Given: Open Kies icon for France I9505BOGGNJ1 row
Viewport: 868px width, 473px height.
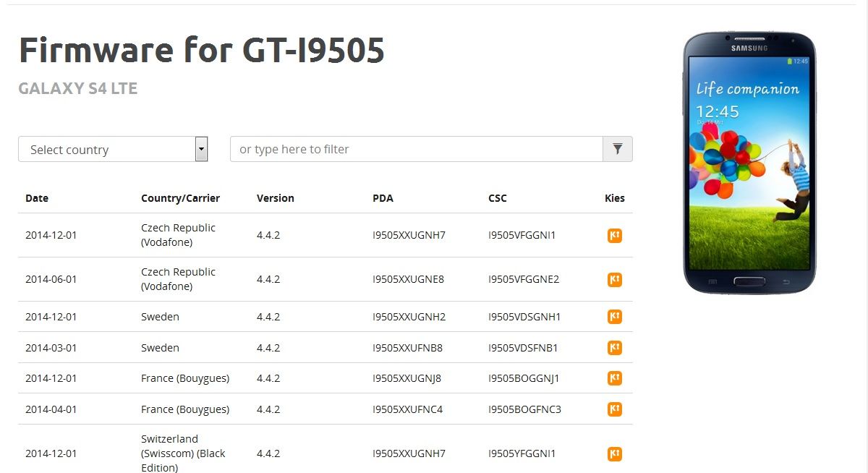Looking at the screenshot, I should coord(615,378).
